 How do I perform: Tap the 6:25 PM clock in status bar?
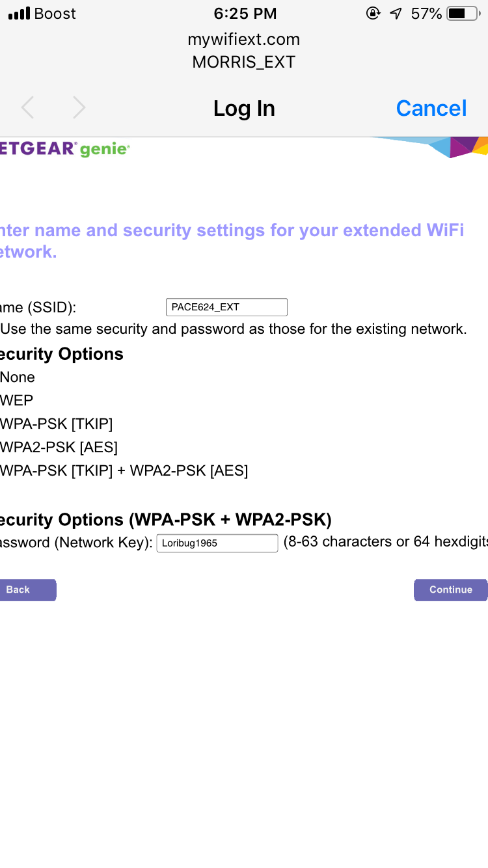coord(244,12)
